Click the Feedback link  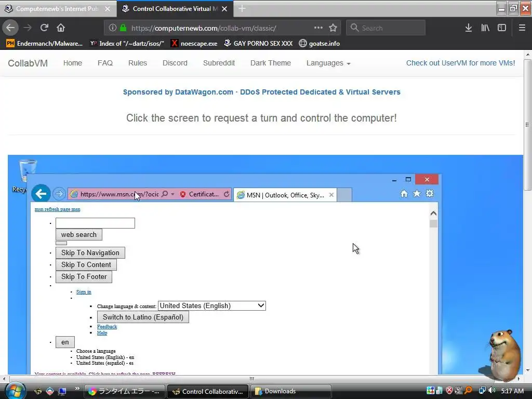107,327
